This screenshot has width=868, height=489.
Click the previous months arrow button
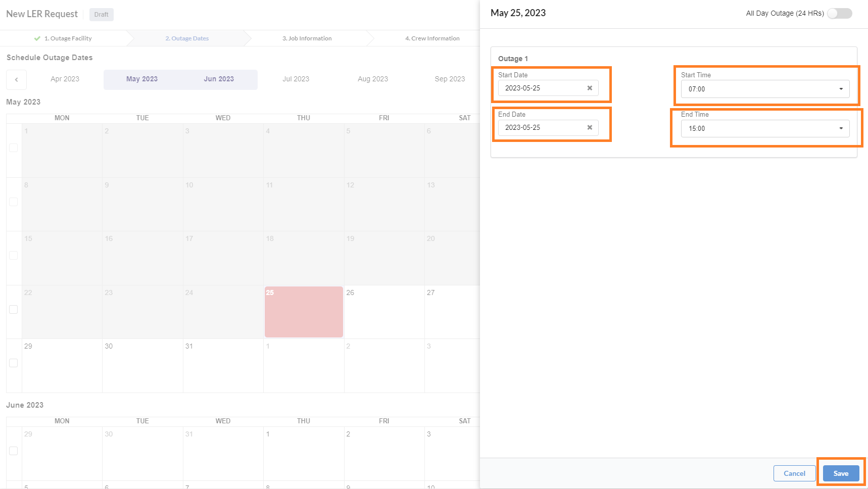point(16,79)
